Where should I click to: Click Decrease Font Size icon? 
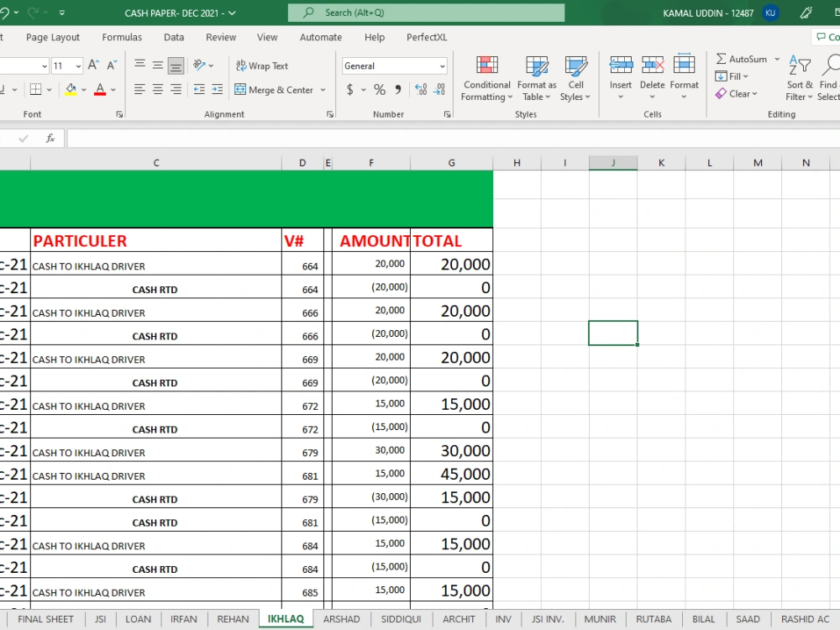112,66
